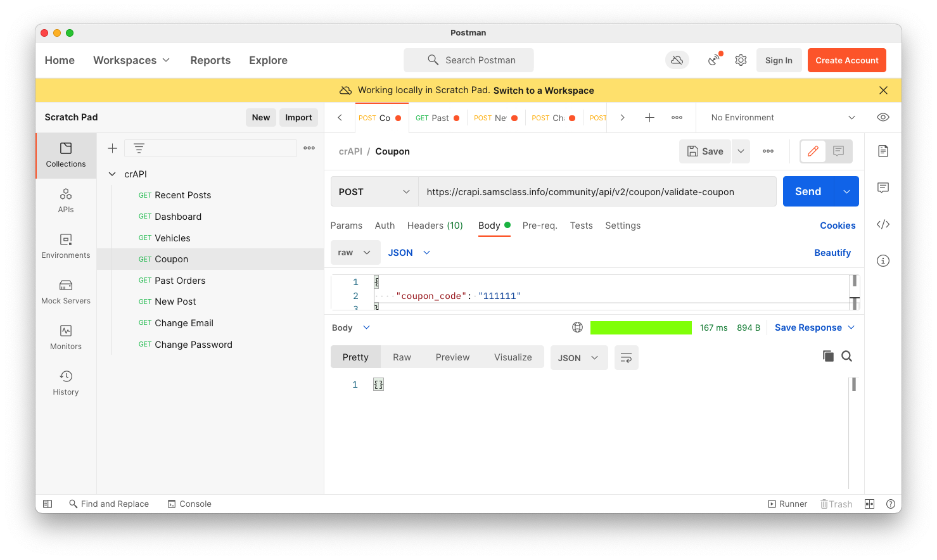Open History in the sidebar
This screenshot has width=937, height=560.
pyautogui.click(x=66, y=383)
